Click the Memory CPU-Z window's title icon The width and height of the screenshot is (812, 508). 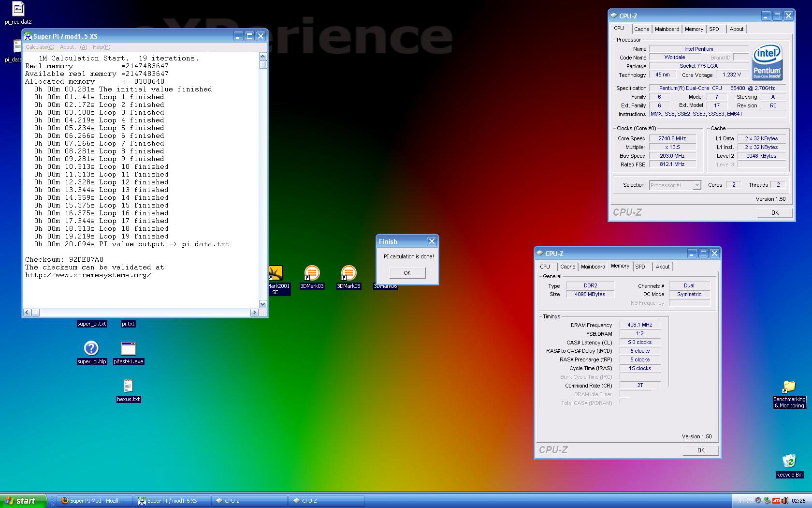tap(540, 254)
